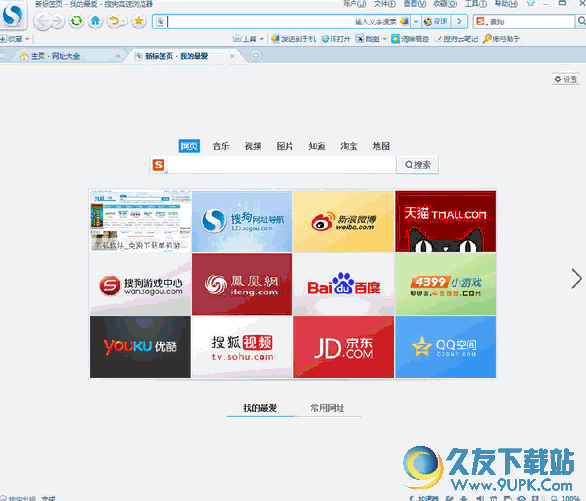Select 网页 search category
Image resolution: width=586 pixels, height=501 pixels.
(189, 146)
